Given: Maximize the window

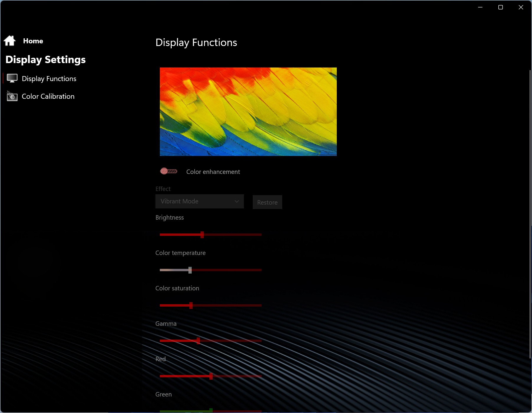Looking at the screenshot, I should [x=500, y=7].
